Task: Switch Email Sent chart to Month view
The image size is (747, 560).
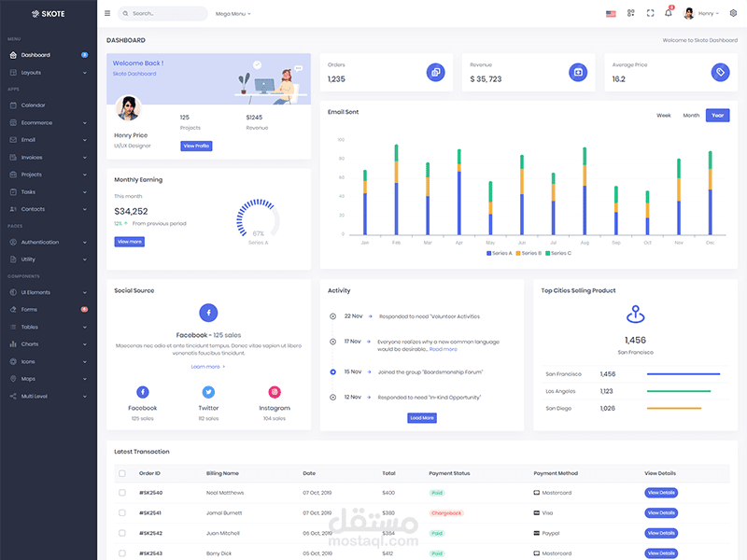Action: pos(691,114)
